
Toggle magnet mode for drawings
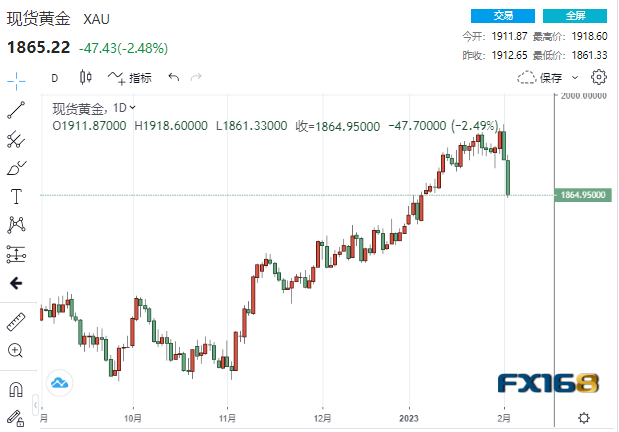[16, 389]
